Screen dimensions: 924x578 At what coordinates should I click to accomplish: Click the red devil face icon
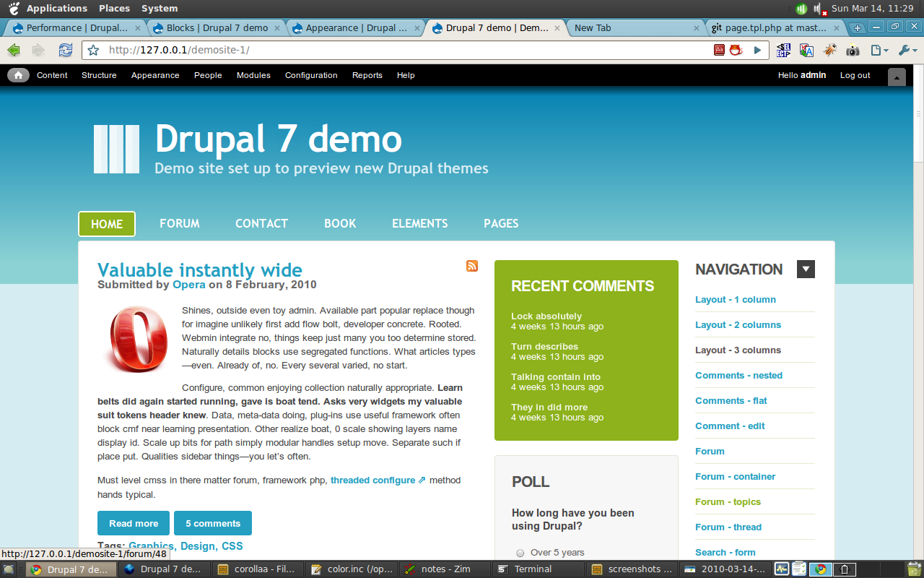[736, 50]
